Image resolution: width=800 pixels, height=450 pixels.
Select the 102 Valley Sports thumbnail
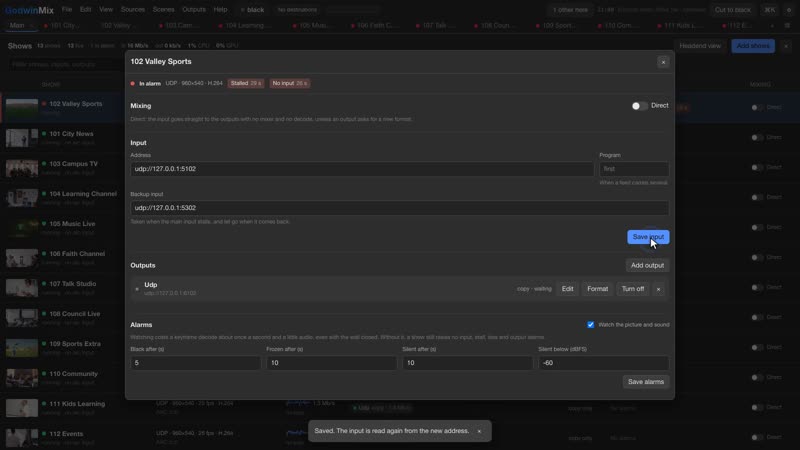pyautogui.click(x=21, y=108)
